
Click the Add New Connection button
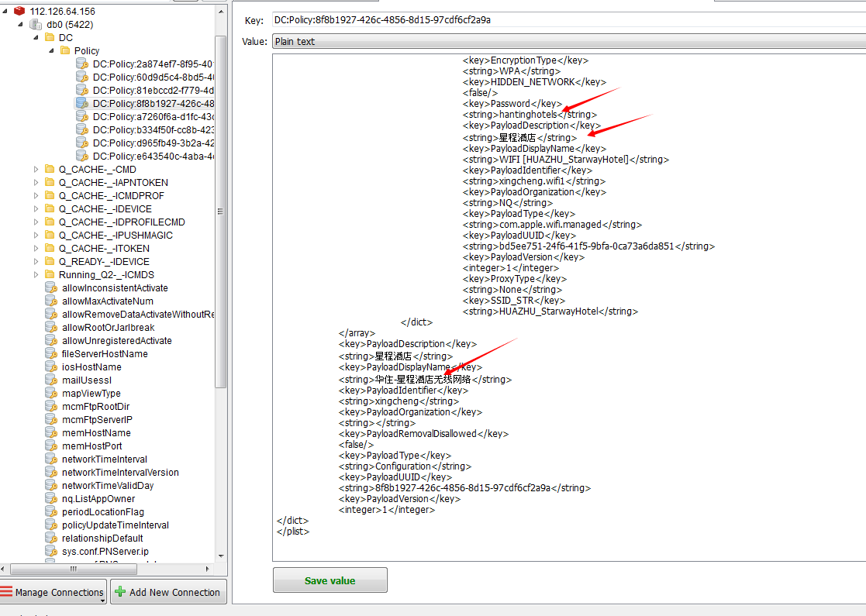[x=168, y=592]
